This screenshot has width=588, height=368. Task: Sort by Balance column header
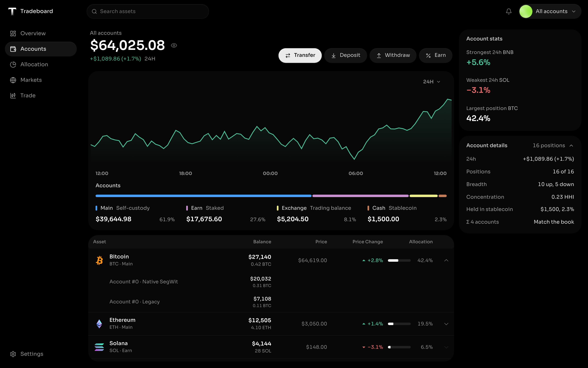[x=262, y=242]
